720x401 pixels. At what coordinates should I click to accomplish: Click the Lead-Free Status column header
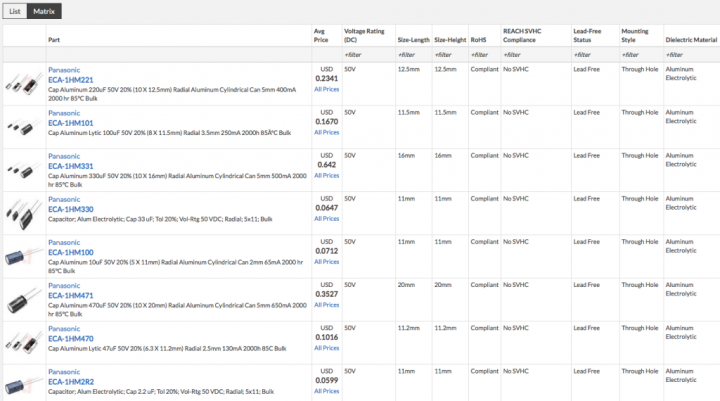tap(587, 36)
